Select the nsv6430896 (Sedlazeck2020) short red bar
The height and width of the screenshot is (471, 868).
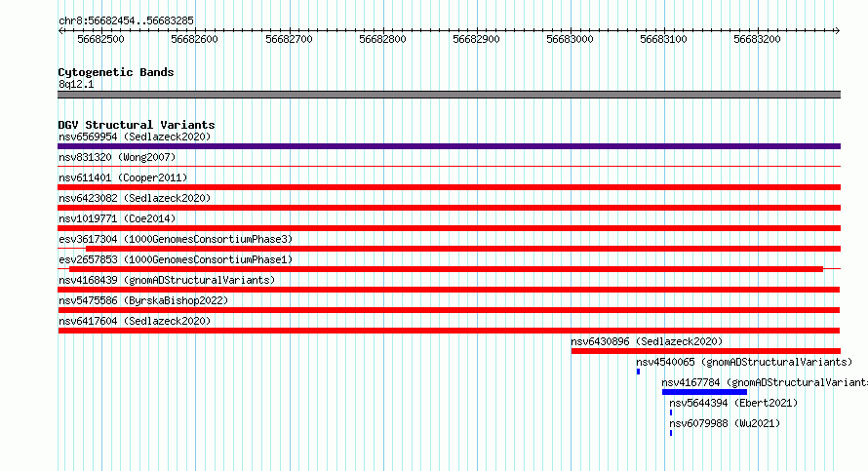pyautogui.click(x=706, y=351)
